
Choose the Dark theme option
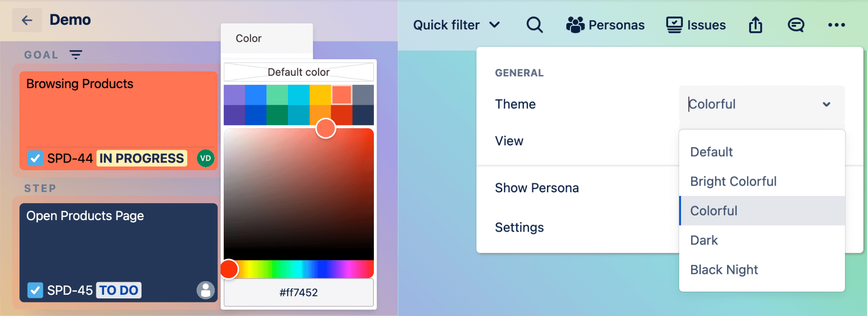click(762, 240)
